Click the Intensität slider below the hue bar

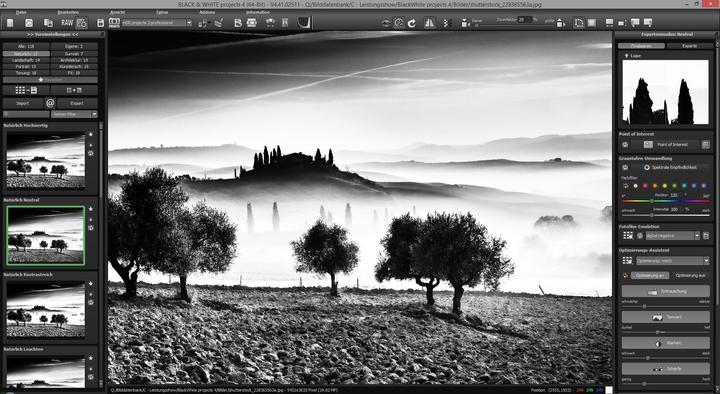(666, 215)
